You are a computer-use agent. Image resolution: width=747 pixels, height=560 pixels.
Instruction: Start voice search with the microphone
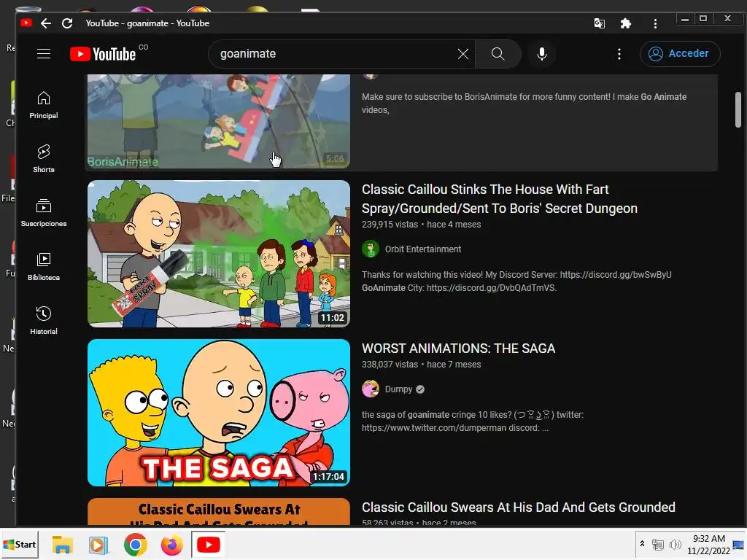click(x=542, y=54)
